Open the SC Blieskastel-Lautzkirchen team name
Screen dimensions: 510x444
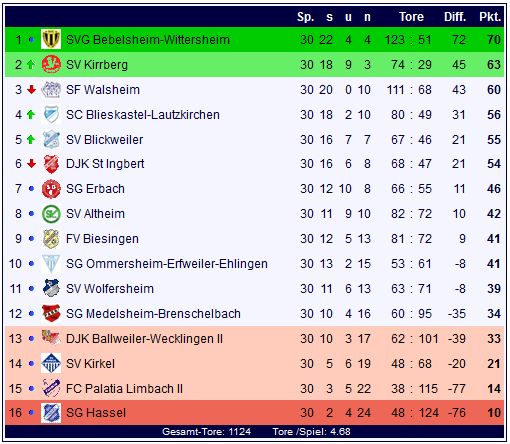tap(143, 115)
